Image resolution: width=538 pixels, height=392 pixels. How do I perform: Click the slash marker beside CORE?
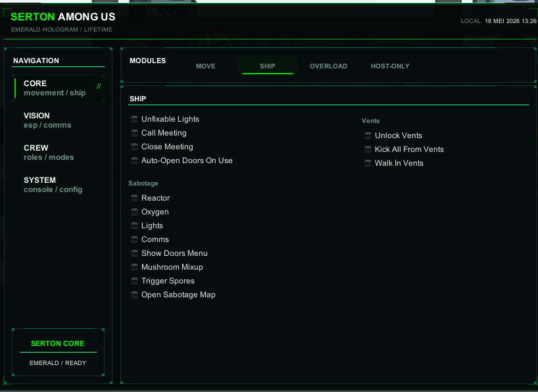(99, 86)
